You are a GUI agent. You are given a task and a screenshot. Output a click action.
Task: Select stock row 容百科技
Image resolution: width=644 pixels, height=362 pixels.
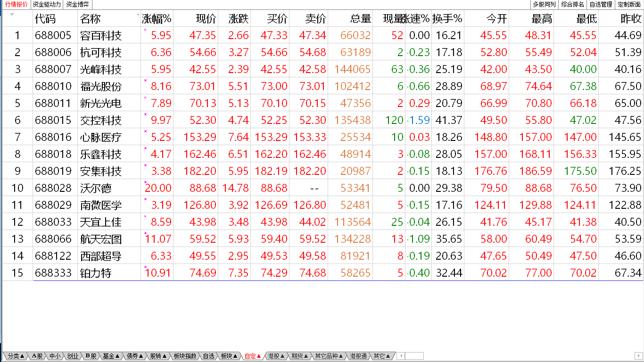(x=322, y=35)
